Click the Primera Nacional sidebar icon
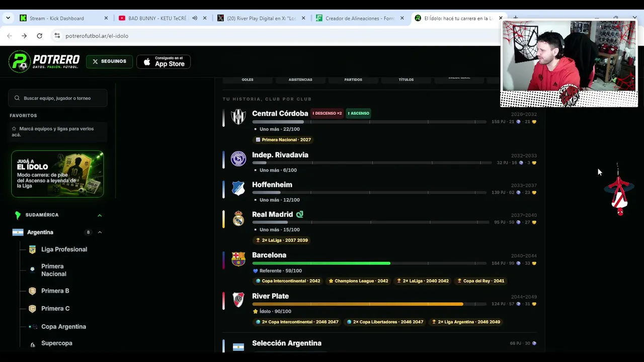This screenshot has width=644, height=362. pos(32,270)
